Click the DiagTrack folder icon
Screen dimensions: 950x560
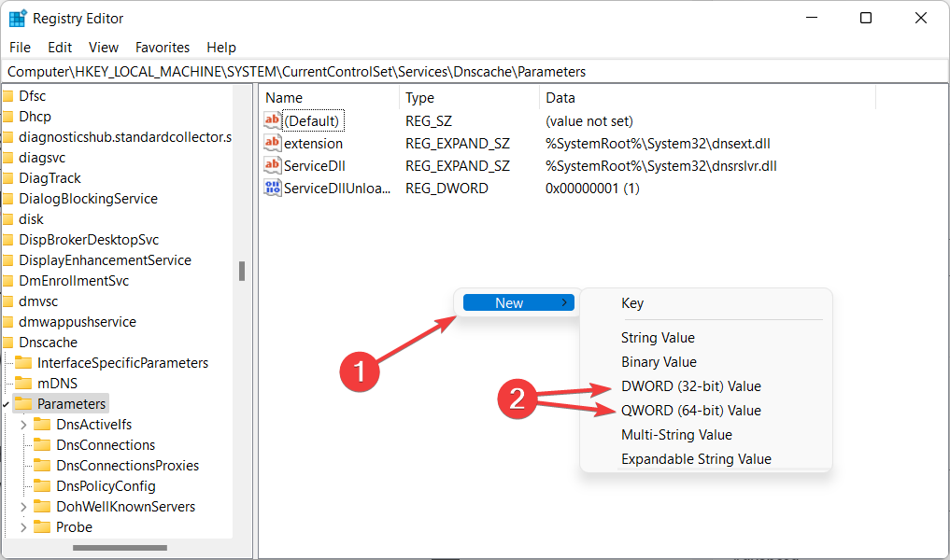coord(8,178)
